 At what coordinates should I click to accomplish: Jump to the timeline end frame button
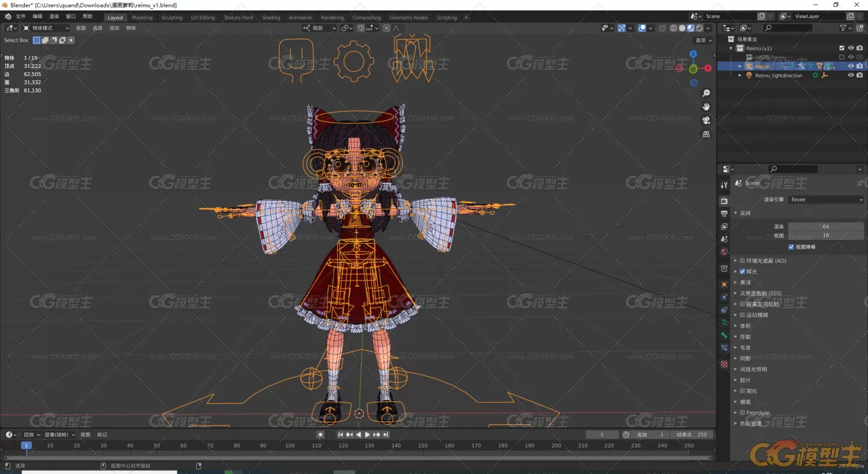coord(386,435)
